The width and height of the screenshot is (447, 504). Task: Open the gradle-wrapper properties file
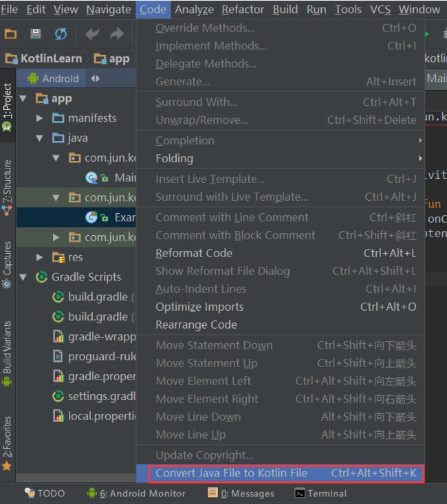click(x=94, y=336)
